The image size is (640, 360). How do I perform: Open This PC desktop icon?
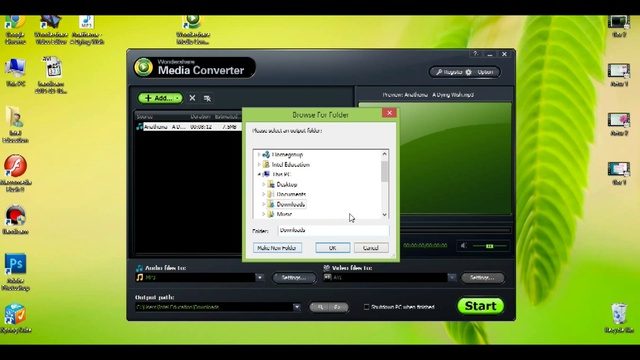pyautogui.click(x=16, y=73)
